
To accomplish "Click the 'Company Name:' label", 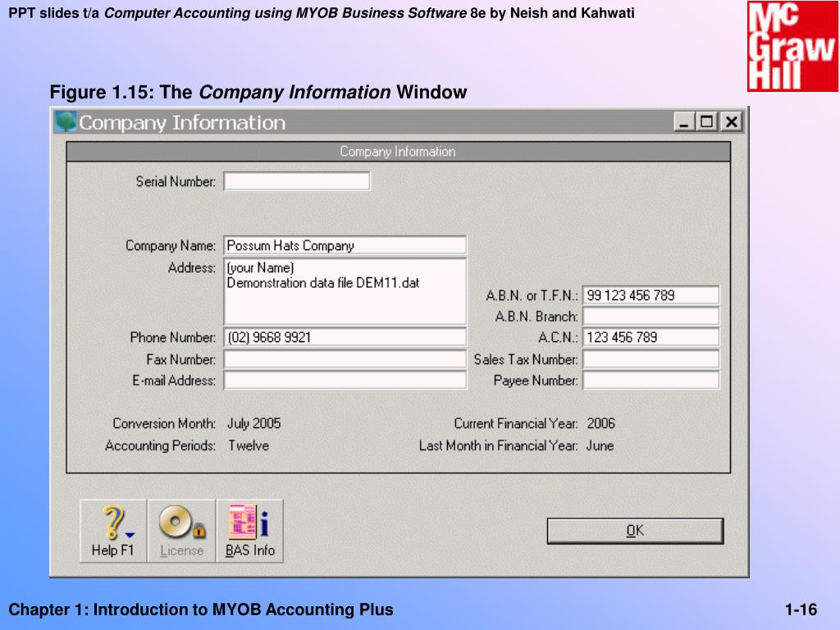I will pos(171,246).
